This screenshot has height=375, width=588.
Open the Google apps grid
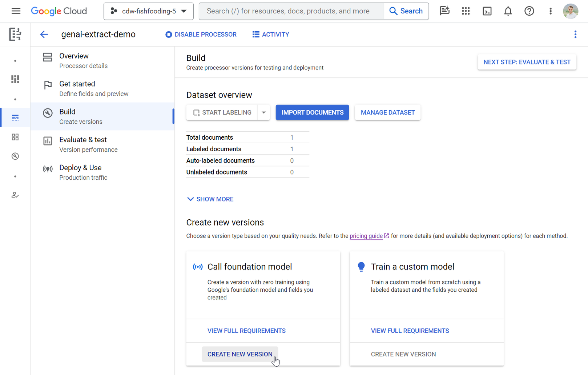coord(466,11)
